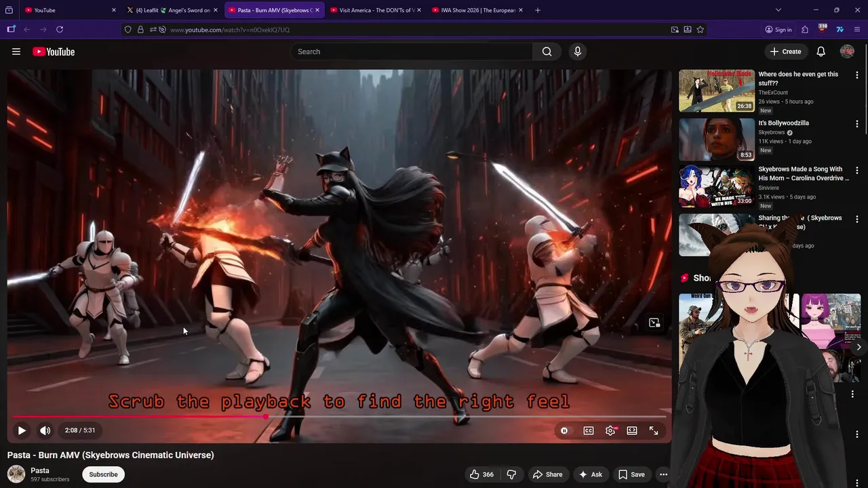Viewport: 868px width, 488px height.
Task: Open the account avatar menu
Action: coord(847,52)
